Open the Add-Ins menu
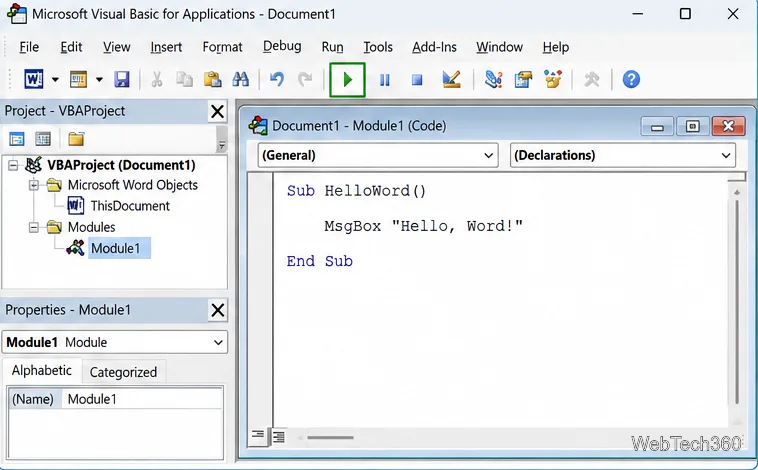The image size is (758, 470). coord(434,47)
